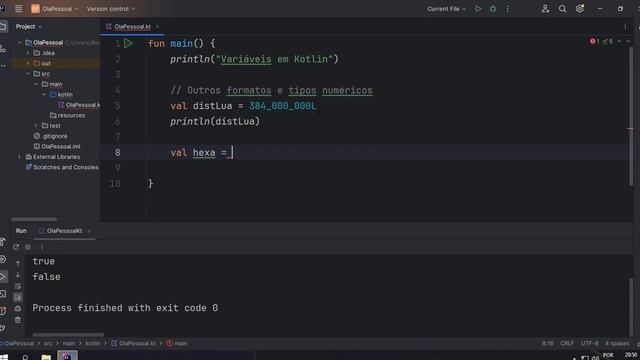
Task: Open the Run tool window stripe icon
Action: click(3, 277)
